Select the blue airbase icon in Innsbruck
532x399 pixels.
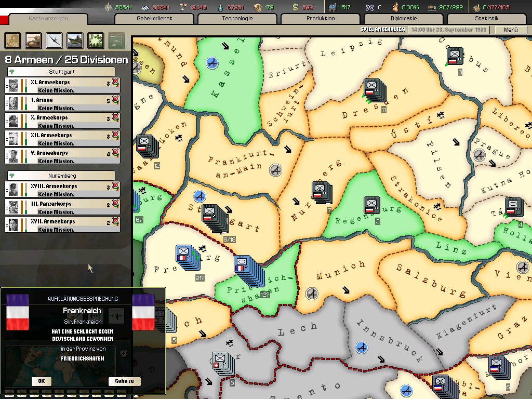tap(362, 348)
